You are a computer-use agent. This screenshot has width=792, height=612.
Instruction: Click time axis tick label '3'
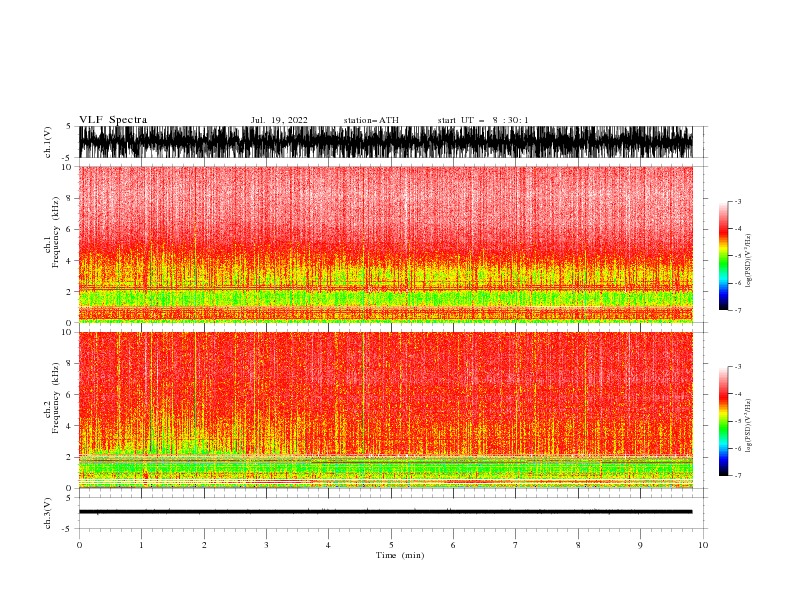tap(266, 545)
